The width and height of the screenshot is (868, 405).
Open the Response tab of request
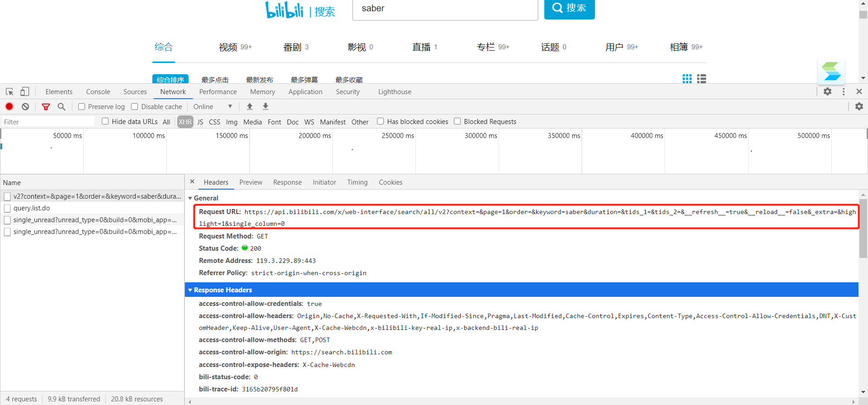coord(288,182)
